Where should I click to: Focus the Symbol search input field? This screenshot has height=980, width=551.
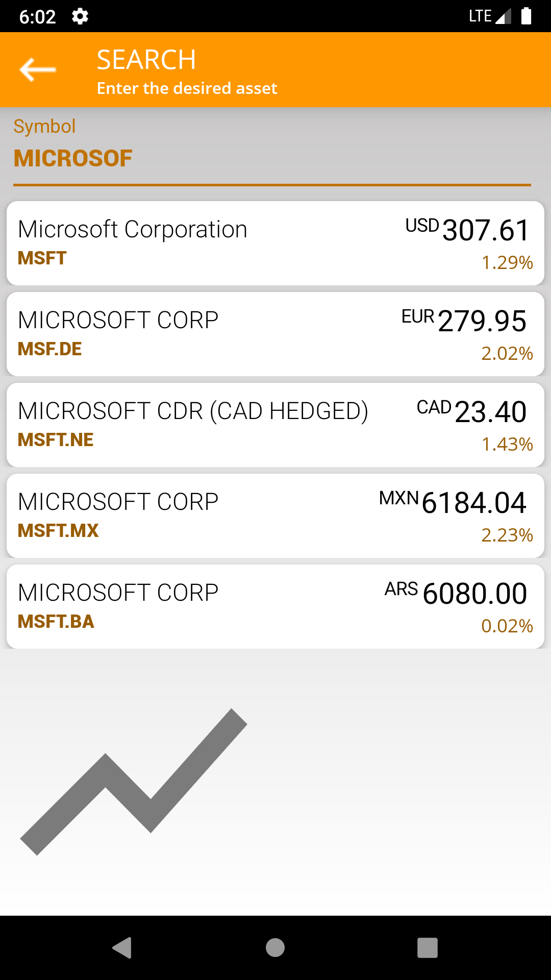coord(272,158)
